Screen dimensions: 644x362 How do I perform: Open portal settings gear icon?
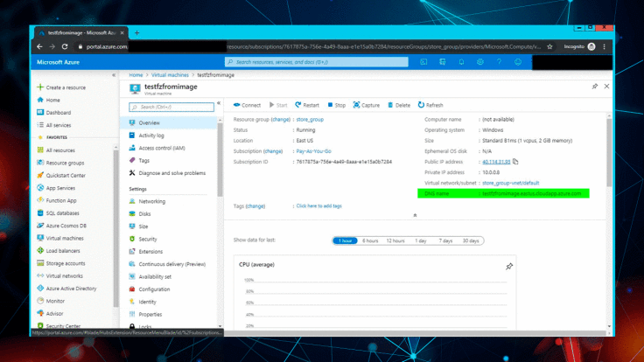tap(480, 62)
